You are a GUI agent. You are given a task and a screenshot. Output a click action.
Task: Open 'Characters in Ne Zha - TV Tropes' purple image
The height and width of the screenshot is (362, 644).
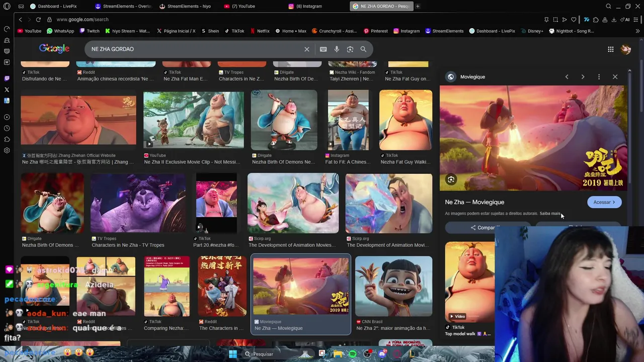(138, 203)
